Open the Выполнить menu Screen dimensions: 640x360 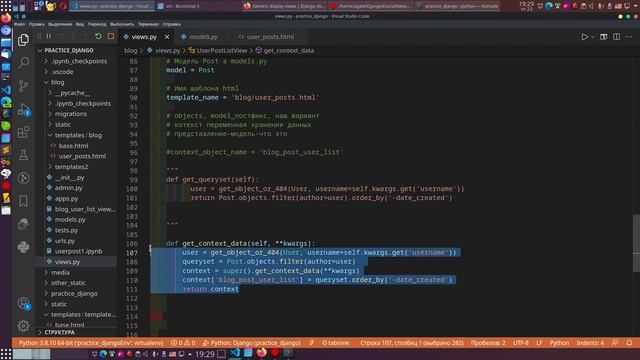(122, 24)
